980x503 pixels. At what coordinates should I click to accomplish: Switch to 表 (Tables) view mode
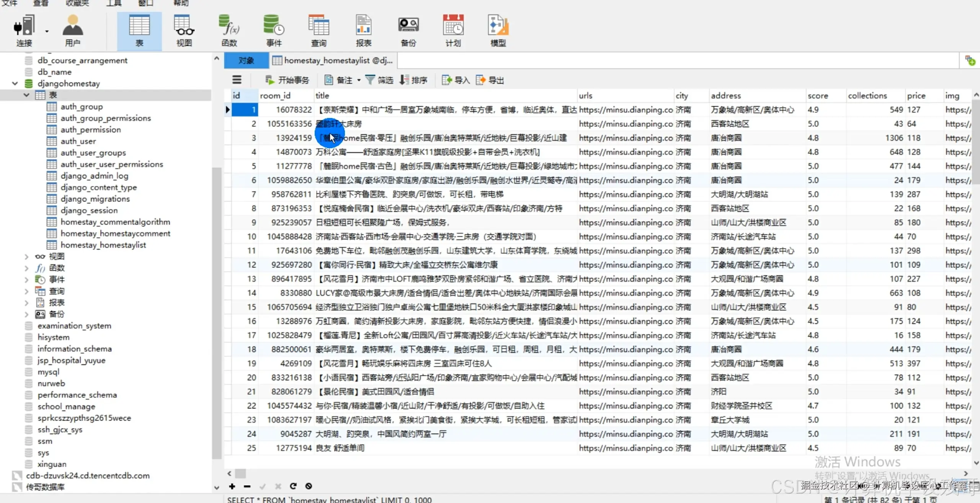(x=139, y=31)
